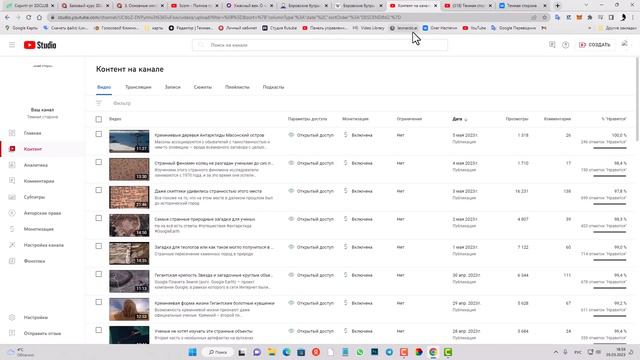Open WhatsApp from the taskbar
This screenshot has height=360, width=640.
(360, 352)
